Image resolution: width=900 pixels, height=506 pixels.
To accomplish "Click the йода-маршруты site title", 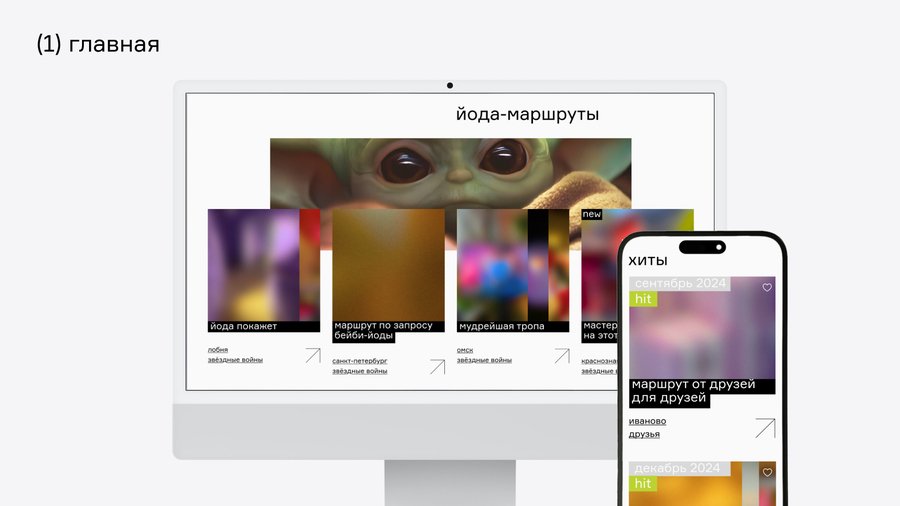I will point(527,114).
